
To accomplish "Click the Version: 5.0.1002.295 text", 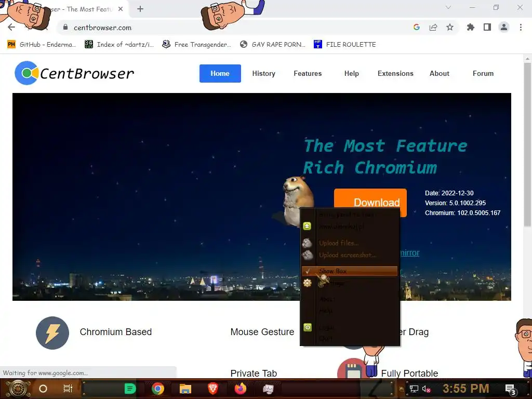I will (x=455, y=203).
